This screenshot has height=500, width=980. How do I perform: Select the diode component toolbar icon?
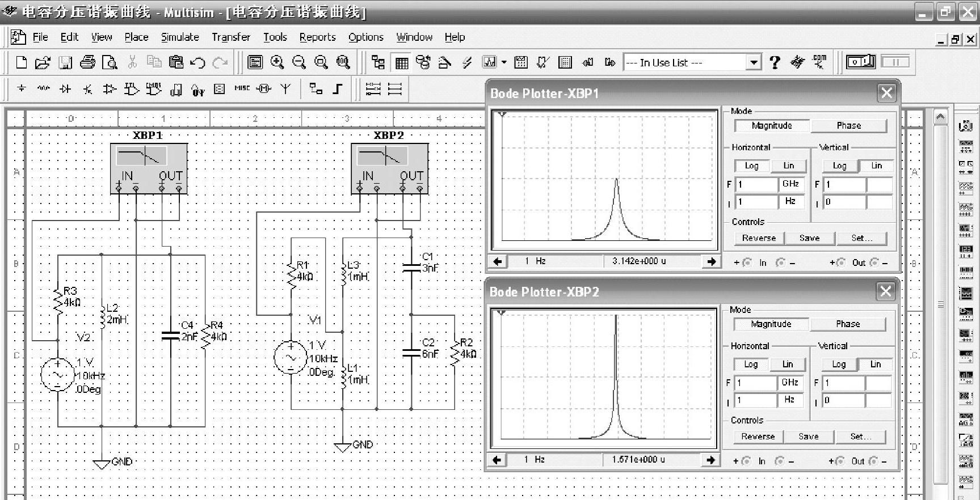[65, 89]
